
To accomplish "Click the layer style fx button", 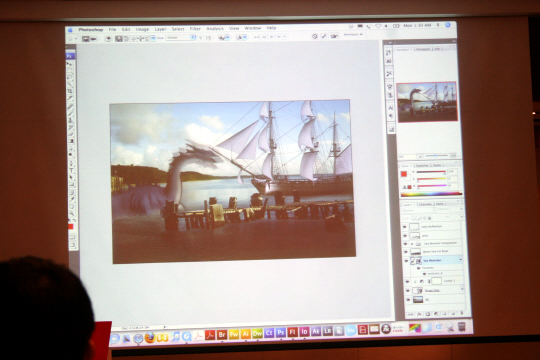I will [x=419, y=314].
